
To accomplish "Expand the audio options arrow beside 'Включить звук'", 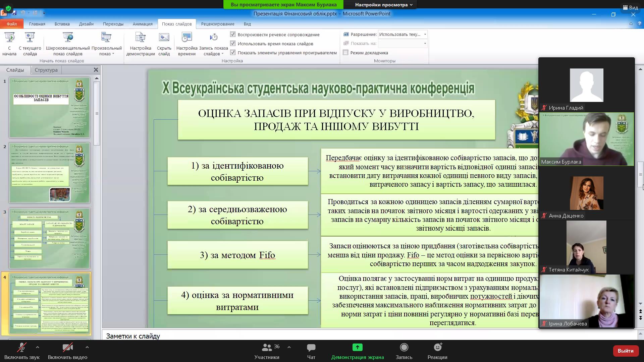I will [38, 347].
